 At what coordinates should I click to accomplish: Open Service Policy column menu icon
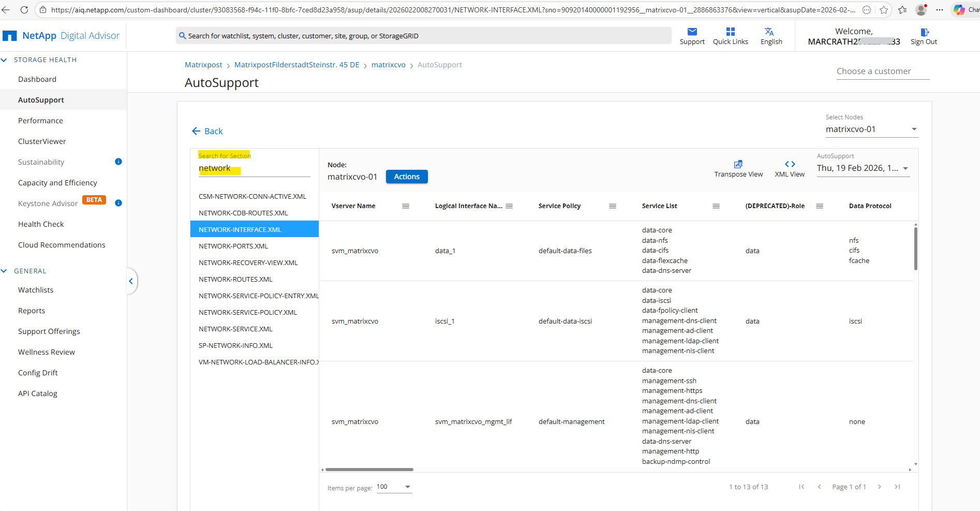coord(613,206)
